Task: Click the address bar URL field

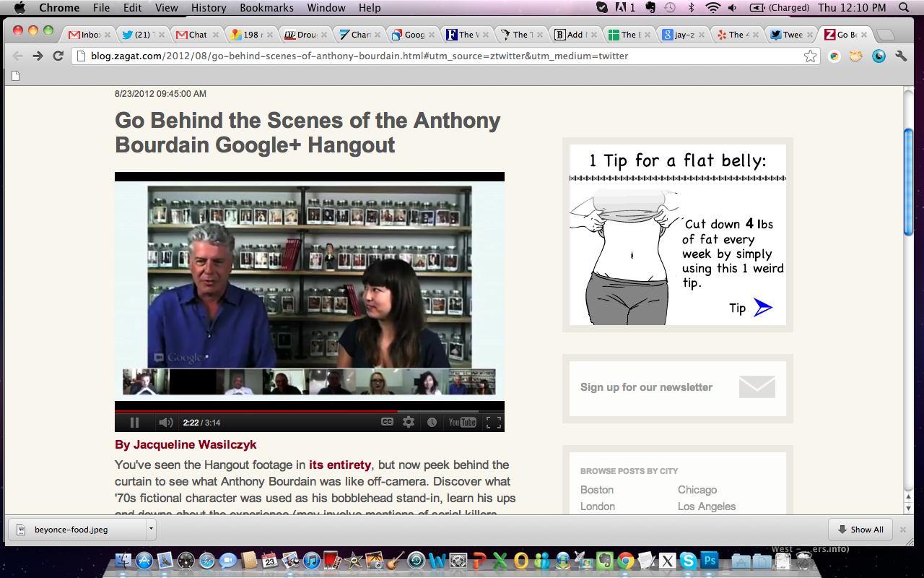Action: (x=433, y=56)
